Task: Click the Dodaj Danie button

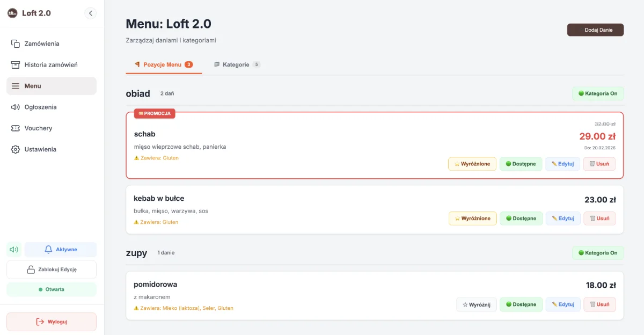Action: [x=595, y=30]
